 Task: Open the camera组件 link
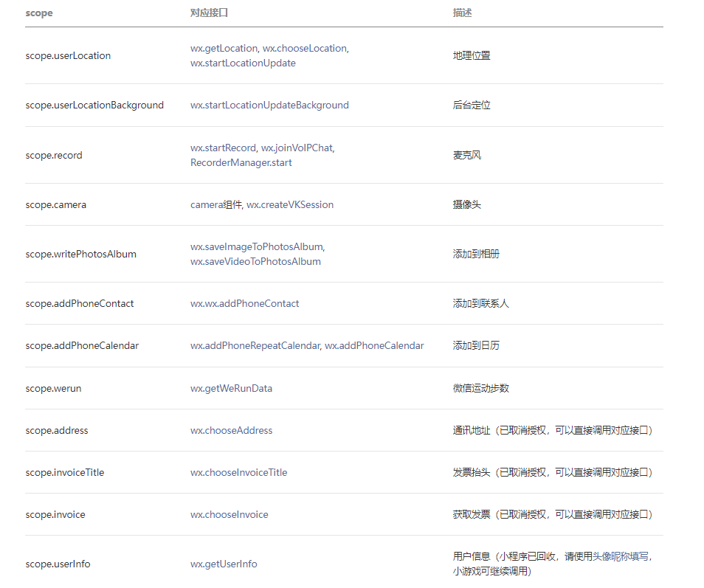coord(215,205)
